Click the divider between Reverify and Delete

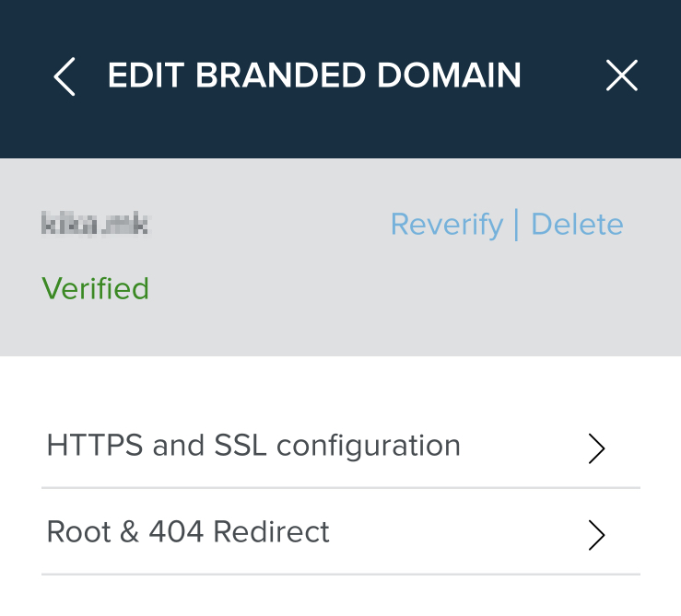click(517, 224)
